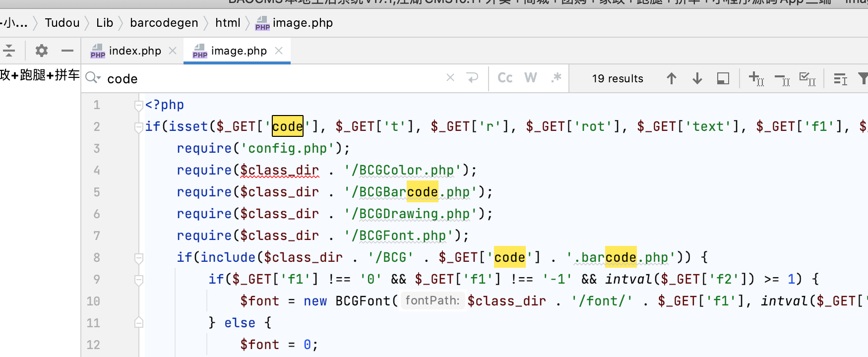The width and height of the screenshot is (868, 357).
Task: Click the '19 results' label
Action: pos(618,78)
